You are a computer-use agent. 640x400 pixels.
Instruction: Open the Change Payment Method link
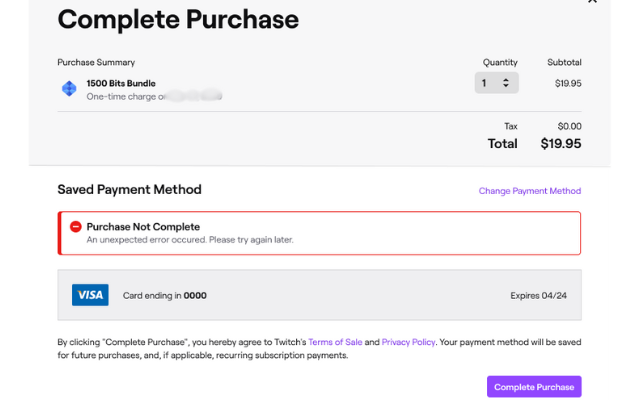[x=530, y=191]
